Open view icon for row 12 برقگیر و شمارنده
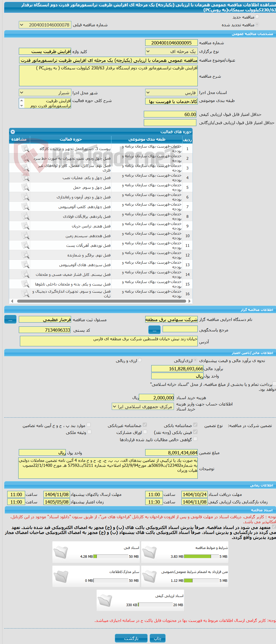This screenshot has width=276, height=644. click(x=25, y=255)
